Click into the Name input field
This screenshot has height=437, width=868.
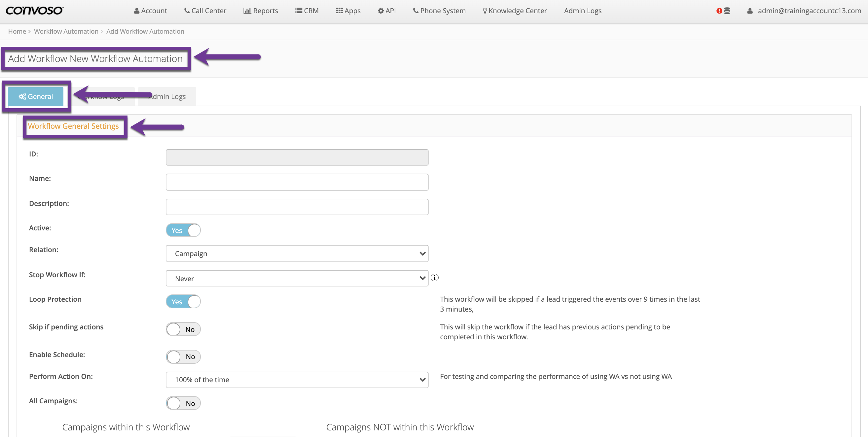click(x=297, y=182)
